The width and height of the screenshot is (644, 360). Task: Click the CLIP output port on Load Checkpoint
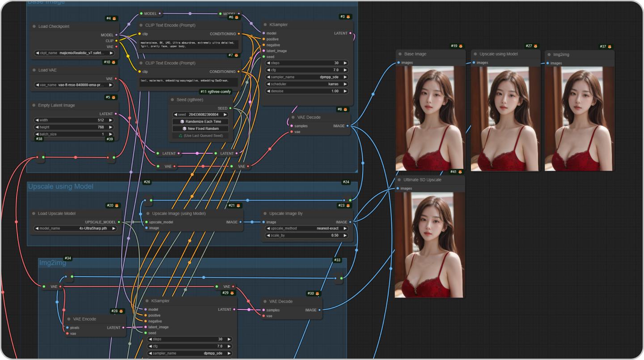pos(117,41)
